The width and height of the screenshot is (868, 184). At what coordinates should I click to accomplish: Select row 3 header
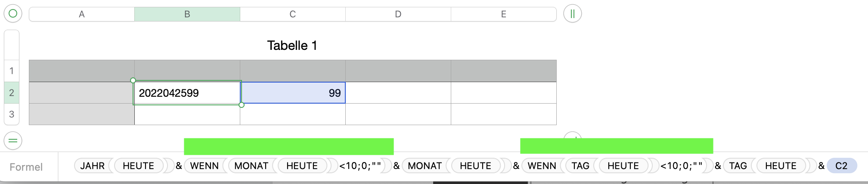(12, 114)
